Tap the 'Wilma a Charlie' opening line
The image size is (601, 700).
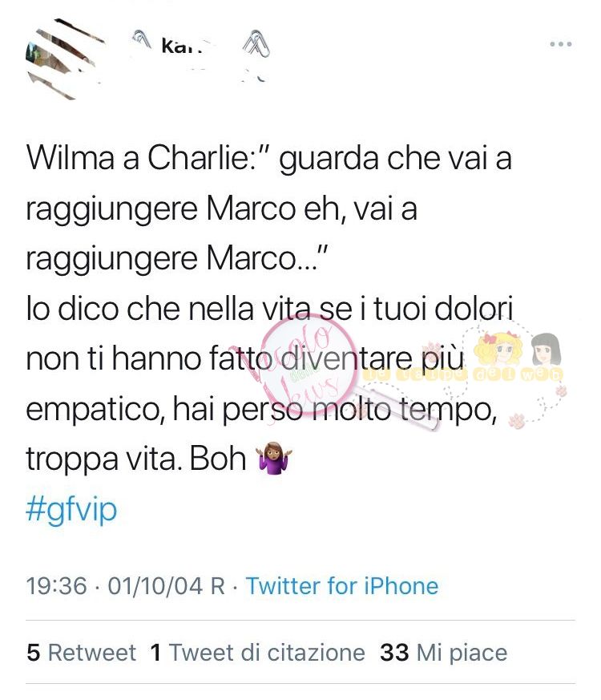tap(268, 159)
